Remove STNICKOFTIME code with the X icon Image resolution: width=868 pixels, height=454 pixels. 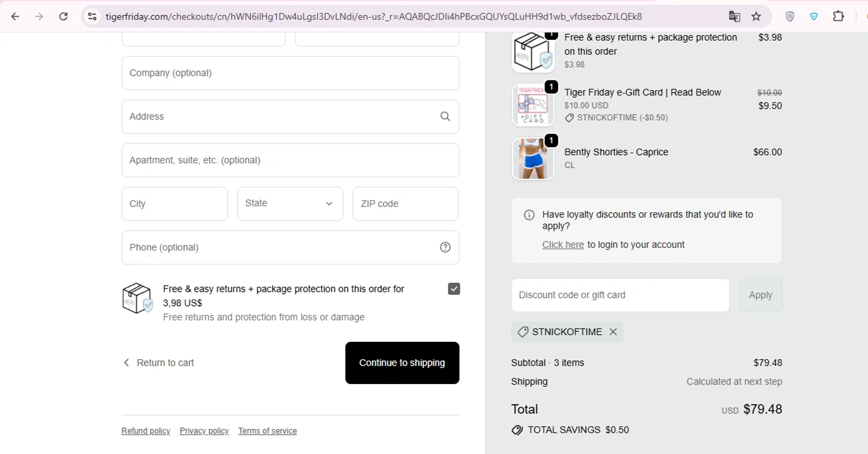point(613,332)
